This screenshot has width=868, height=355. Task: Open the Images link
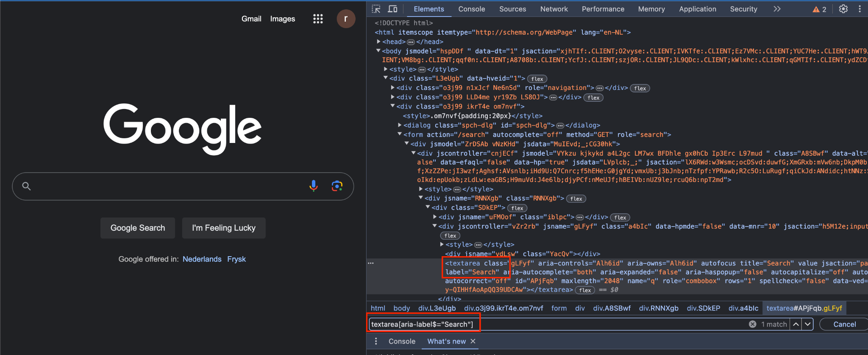[283, 19]
